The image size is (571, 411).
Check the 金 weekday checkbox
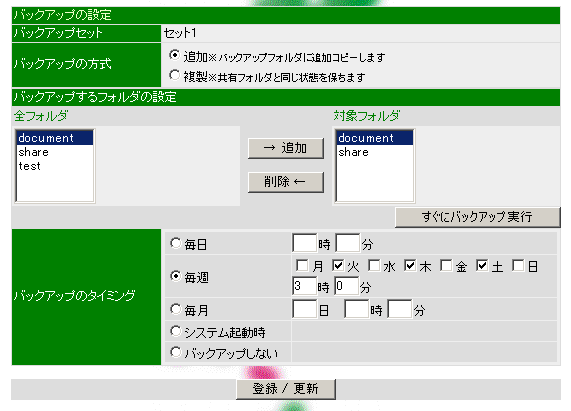point(446,266)
